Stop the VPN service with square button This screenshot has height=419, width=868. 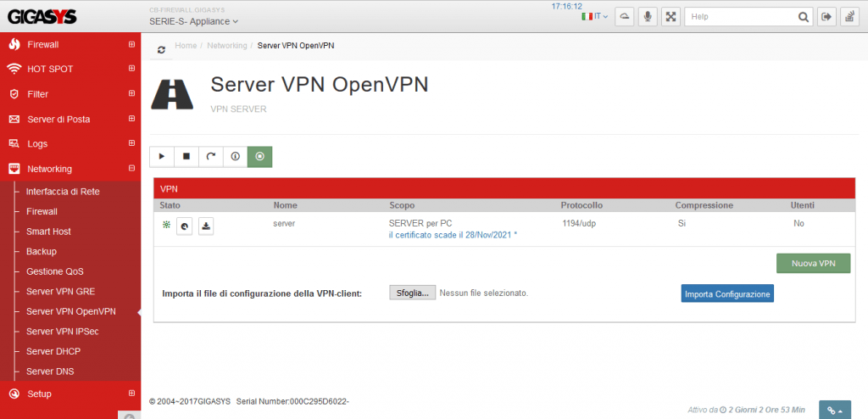point(186,157)
